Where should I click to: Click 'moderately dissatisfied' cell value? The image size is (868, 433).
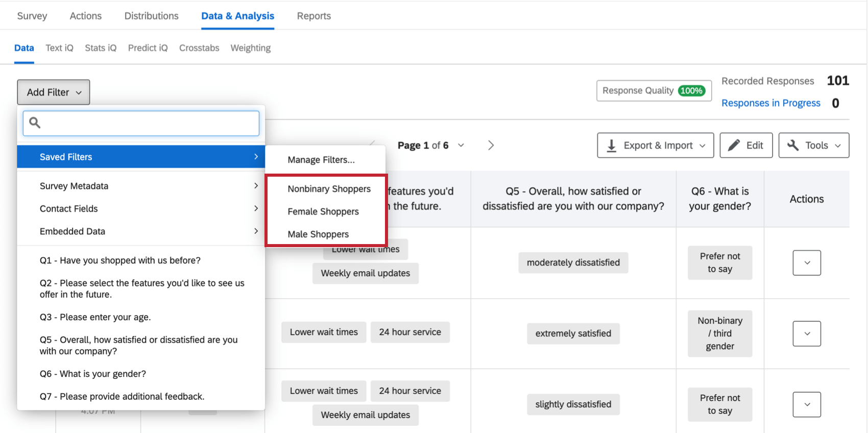coord(573,262)
